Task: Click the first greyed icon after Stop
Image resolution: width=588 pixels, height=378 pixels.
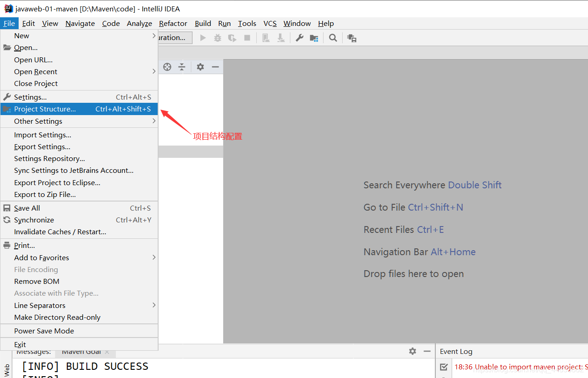Action: 266,38
